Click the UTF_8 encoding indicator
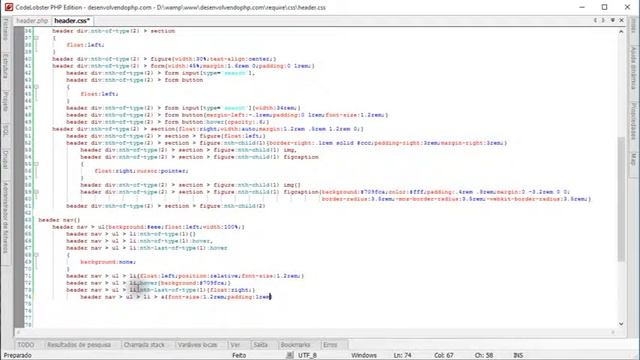The image size is (640, 360). click(x=307, y=355)
